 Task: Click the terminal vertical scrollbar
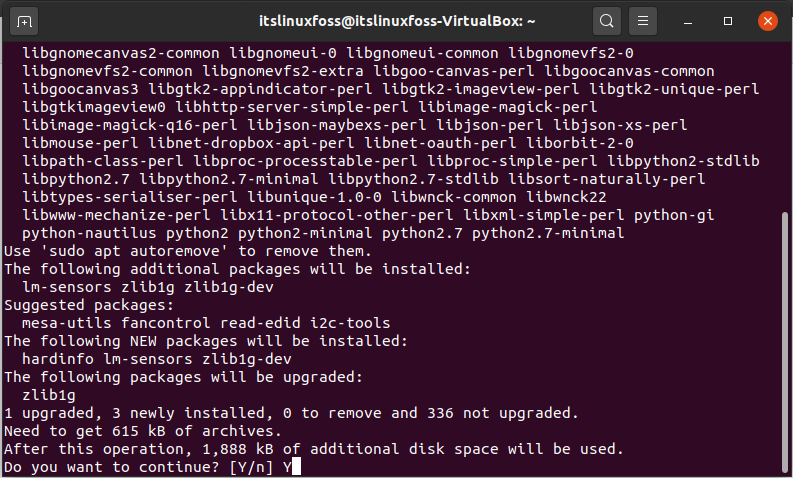(x=784, y=342)
